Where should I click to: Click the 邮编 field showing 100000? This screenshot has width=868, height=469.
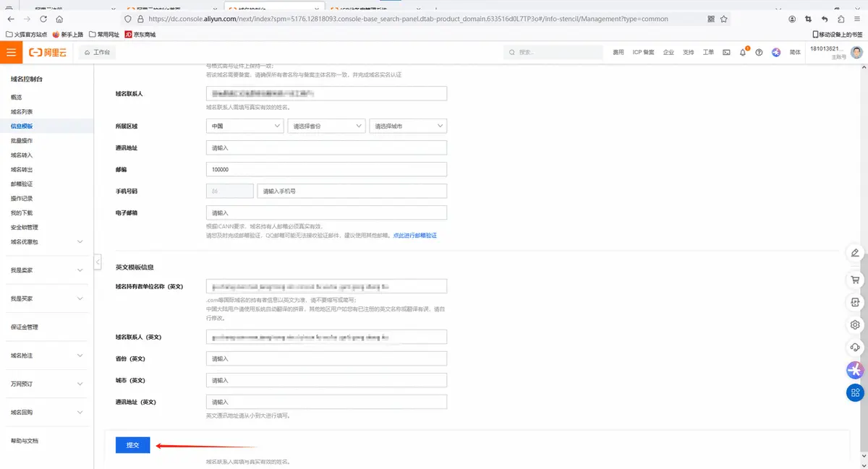coord(326,169)
